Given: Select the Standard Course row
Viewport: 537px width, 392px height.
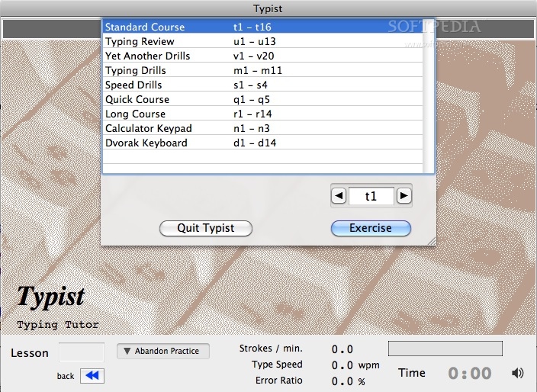Looking at the screenshot, I should pyautogui.click(x=262, y=27).
